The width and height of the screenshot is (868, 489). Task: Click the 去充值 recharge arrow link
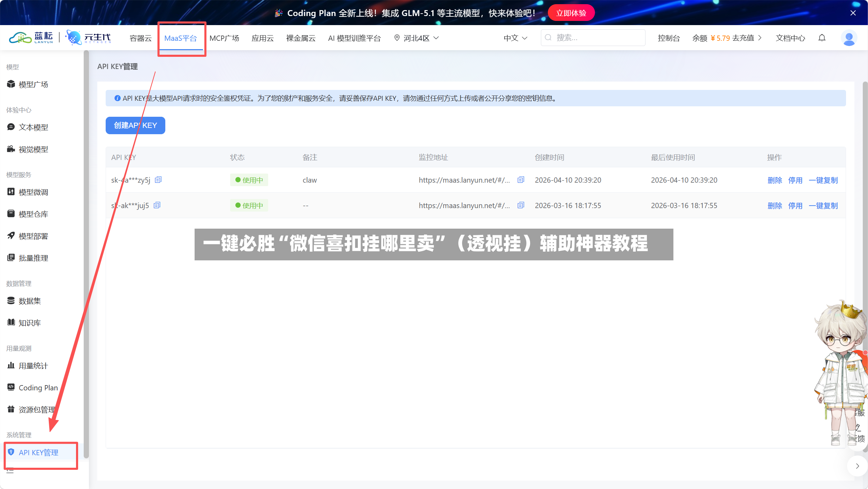[x=747, y=38]
